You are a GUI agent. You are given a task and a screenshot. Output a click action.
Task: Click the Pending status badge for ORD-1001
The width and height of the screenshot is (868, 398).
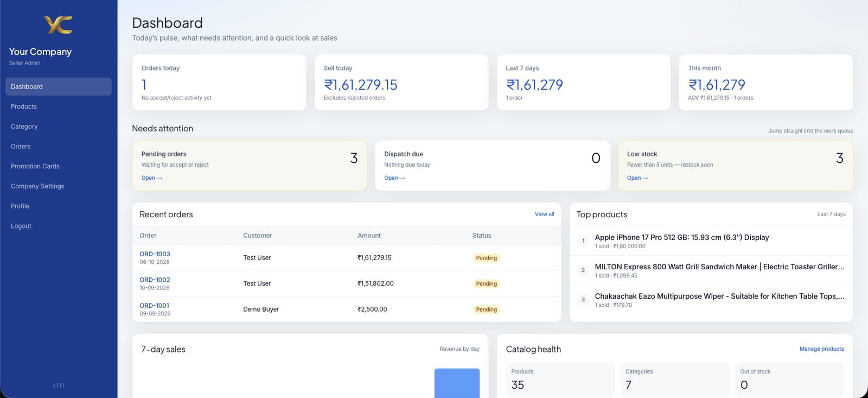click(486, 309)
